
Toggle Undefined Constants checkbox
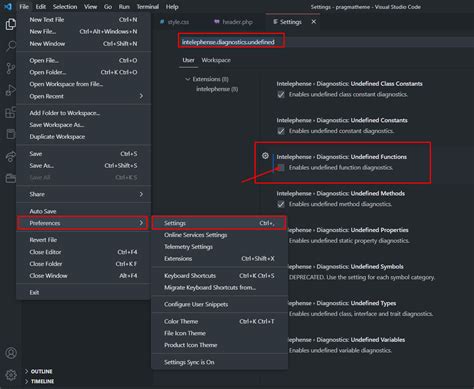pos(281,131)
